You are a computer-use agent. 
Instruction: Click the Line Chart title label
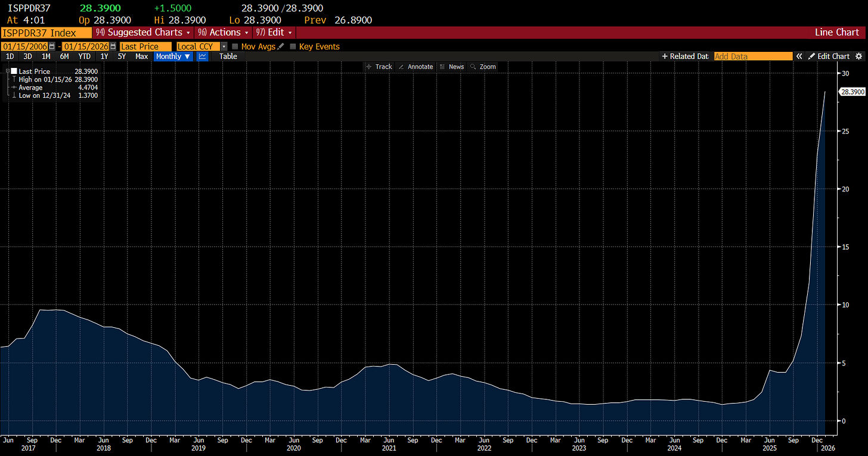click(x=838, y=33)
